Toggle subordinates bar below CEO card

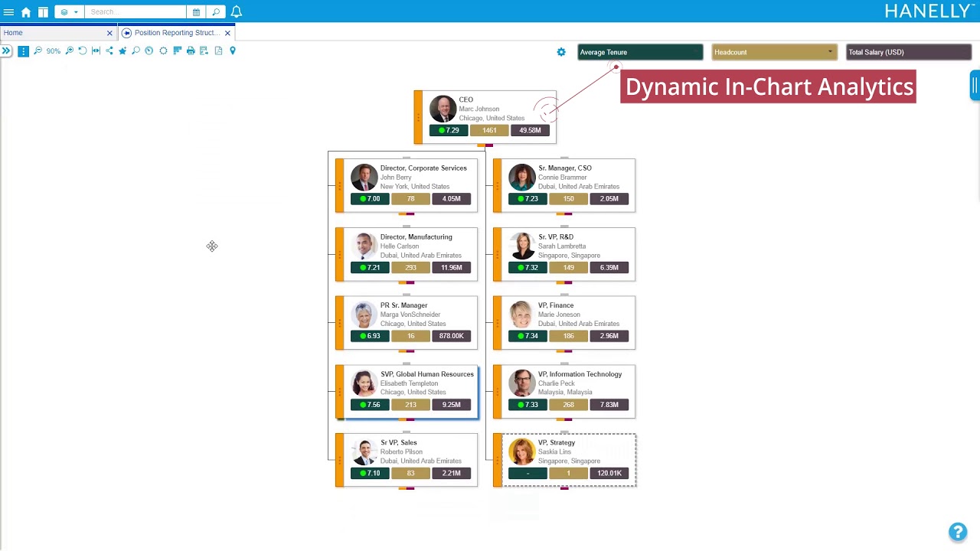tap(485, 145)
